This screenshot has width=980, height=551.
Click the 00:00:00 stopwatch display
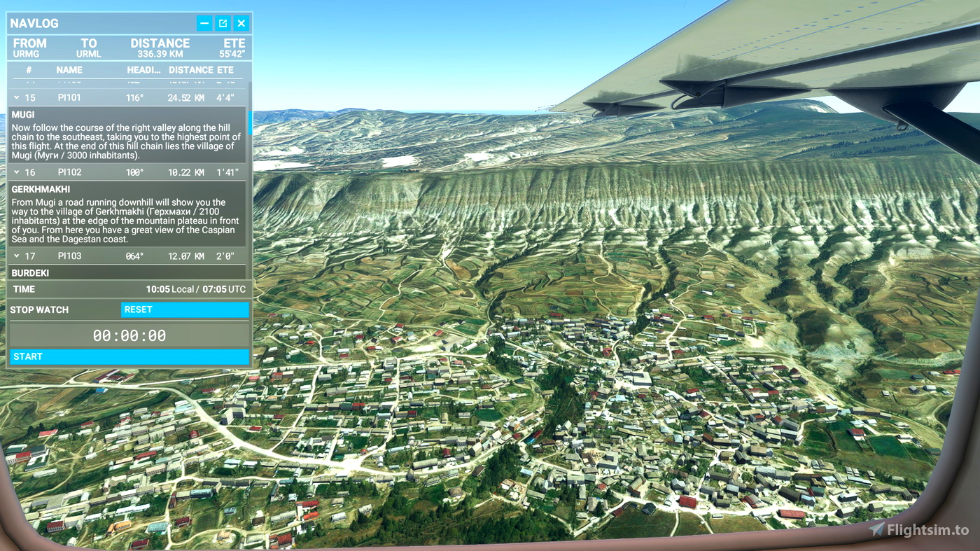tap(129, 336)
